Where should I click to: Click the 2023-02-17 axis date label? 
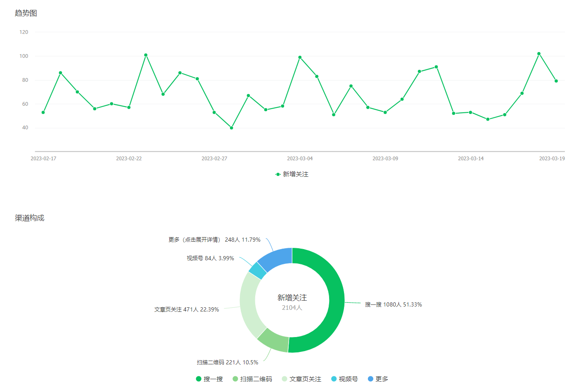click(x=43, y=159)
